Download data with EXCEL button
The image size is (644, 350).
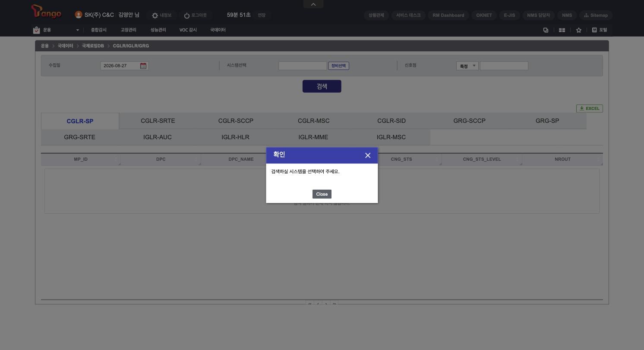[x=590, y=109]
